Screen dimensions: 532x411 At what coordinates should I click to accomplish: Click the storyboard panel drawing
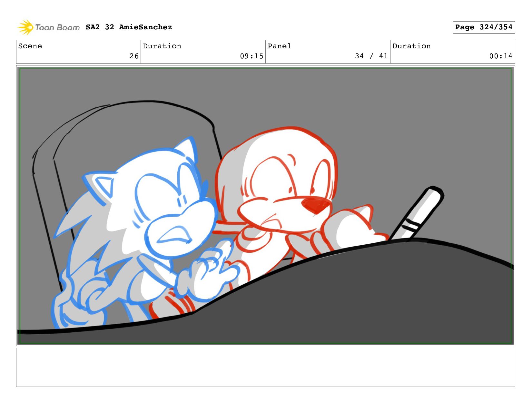265,206
